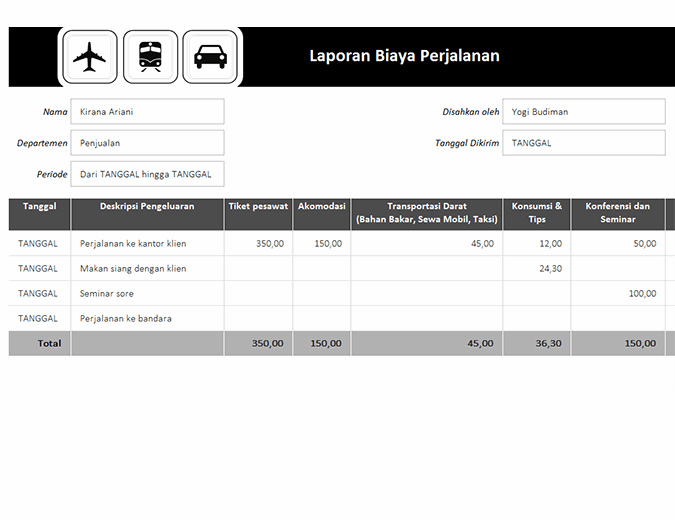Select Total Tiket pesawat 350,00
The width and height of the screenshot is (675, 520).
258,344
